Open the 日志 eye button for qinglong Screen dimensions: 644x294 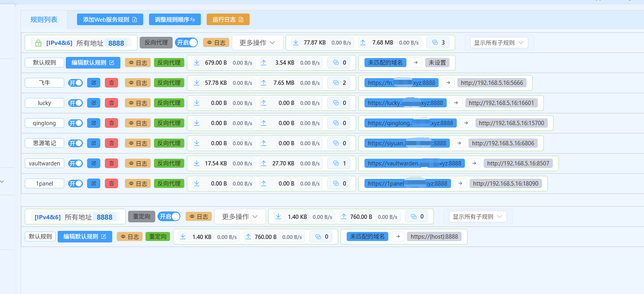[138, 123]
